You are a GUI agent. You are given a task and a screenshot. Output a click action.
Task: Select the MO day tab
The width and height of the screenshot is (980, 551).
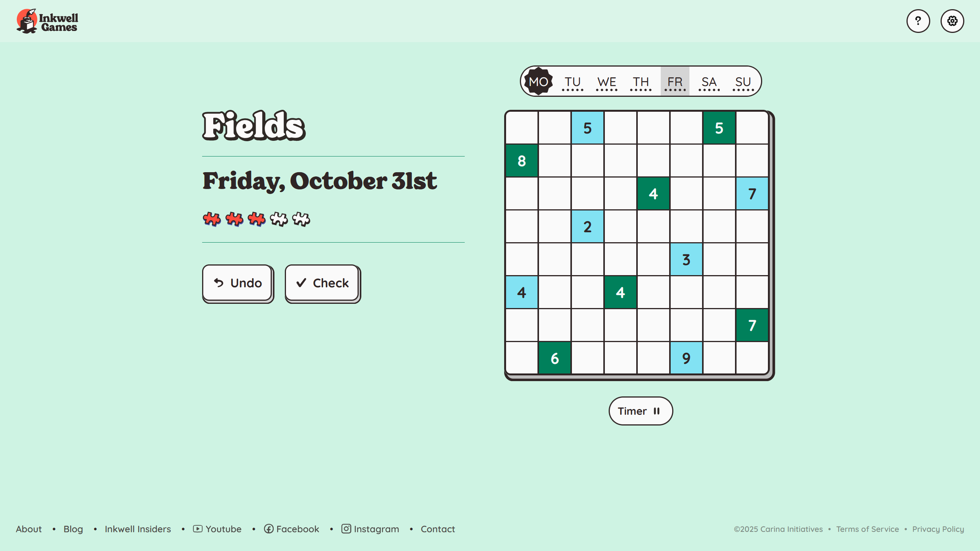(538, 82)
